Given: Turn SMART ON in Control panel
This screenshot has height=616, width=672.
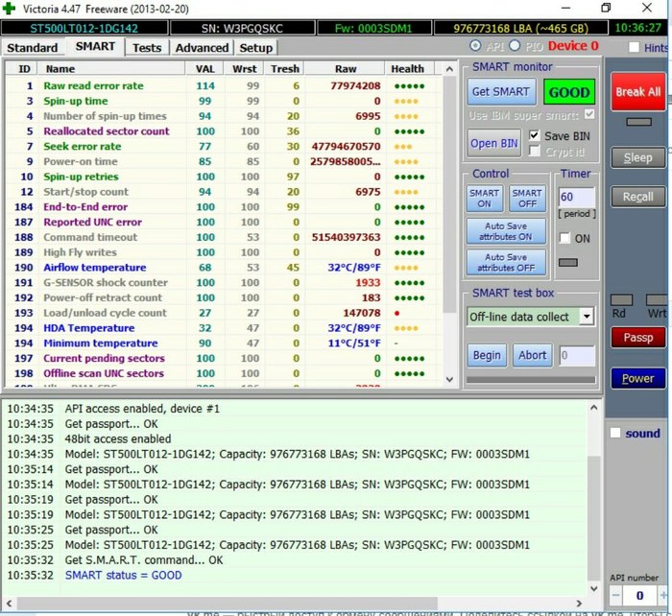Looking at the screenshot, I should (x=484, y=198).
